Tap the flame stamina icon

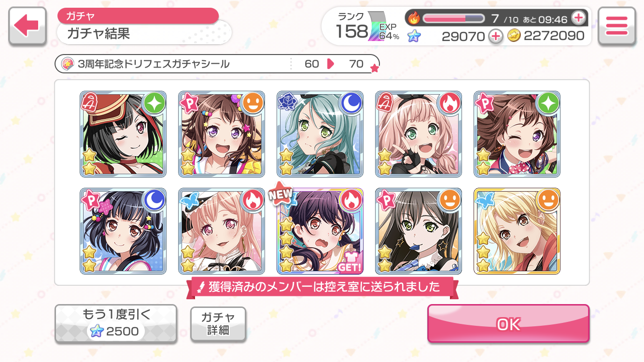point(414,18)
